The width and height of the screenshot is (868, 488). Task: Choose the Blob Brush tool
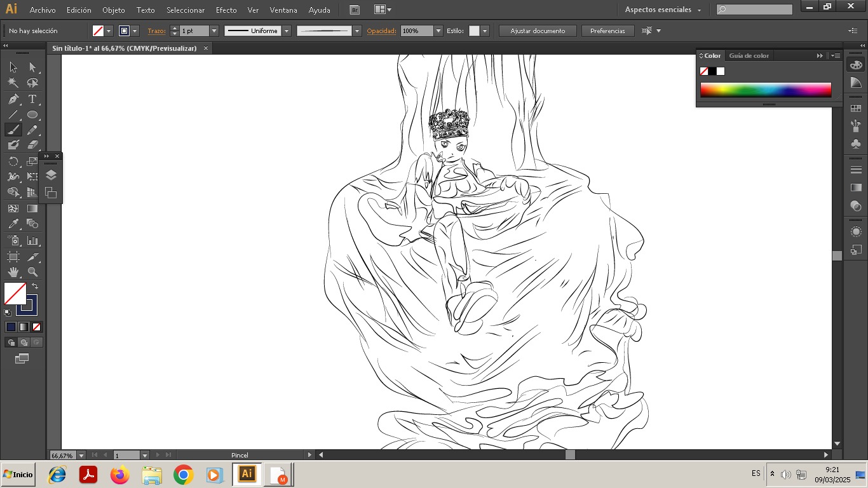[x=13, y=145]
